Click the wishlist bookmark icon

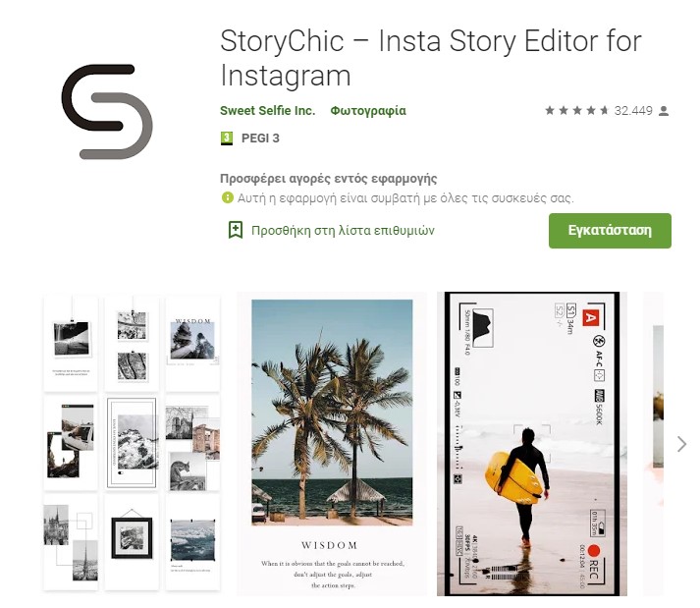click(x=236, y=230)
